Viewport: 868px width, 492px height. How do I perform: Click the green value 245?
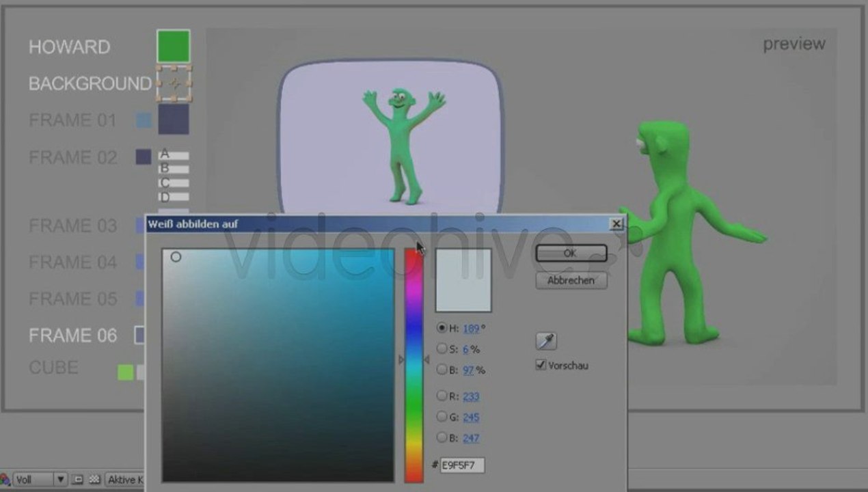click(471, 418)
